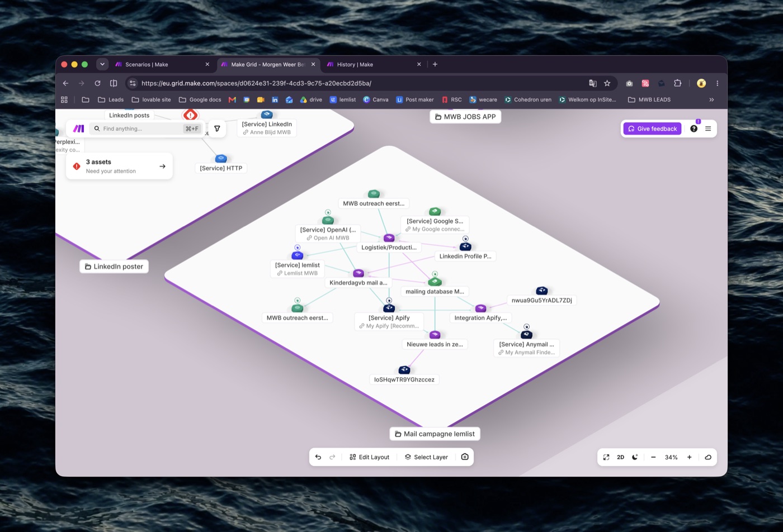
Task: Open the Canva bookmark
Action: click(375, 99)
